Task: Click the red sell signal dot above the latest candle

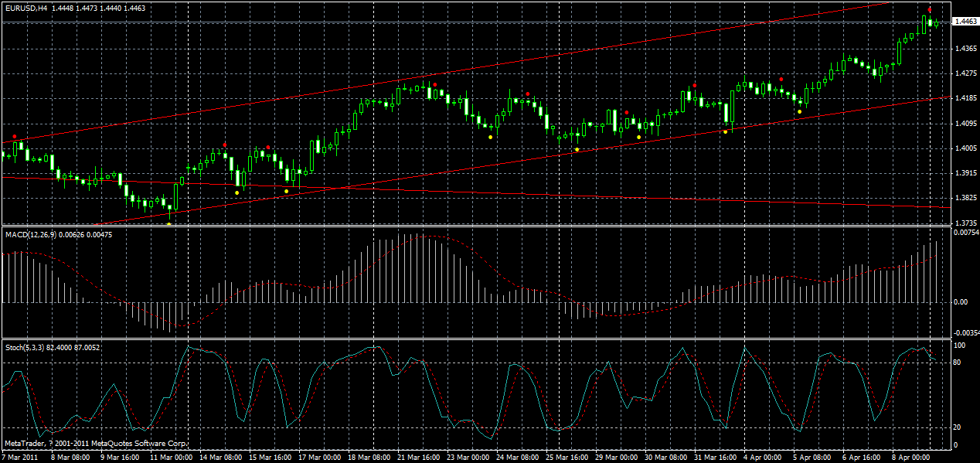Action: [x=931, y=9]
